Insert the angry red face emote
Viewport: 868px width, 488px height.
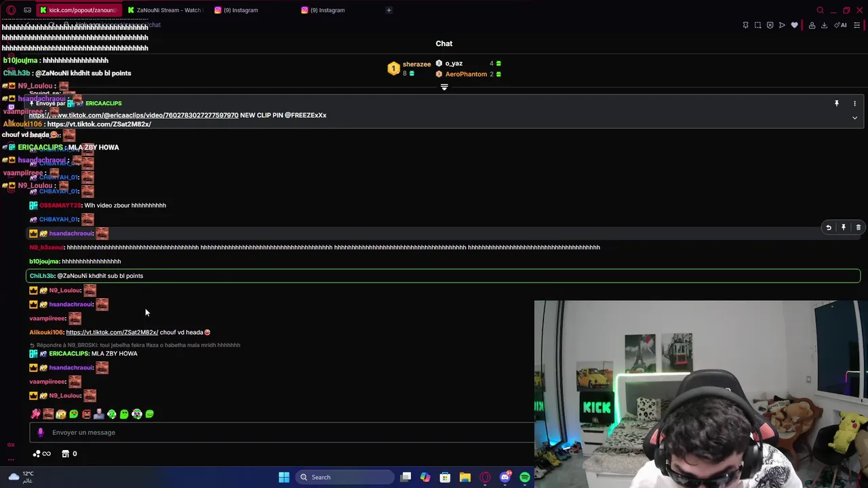coord(86,413)
